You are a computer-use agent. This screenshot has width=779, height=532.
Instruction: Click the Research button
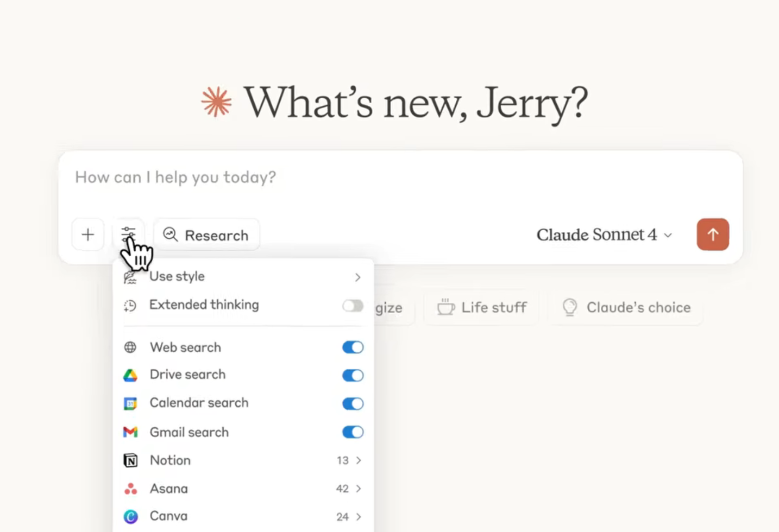[x=206, y=235]
